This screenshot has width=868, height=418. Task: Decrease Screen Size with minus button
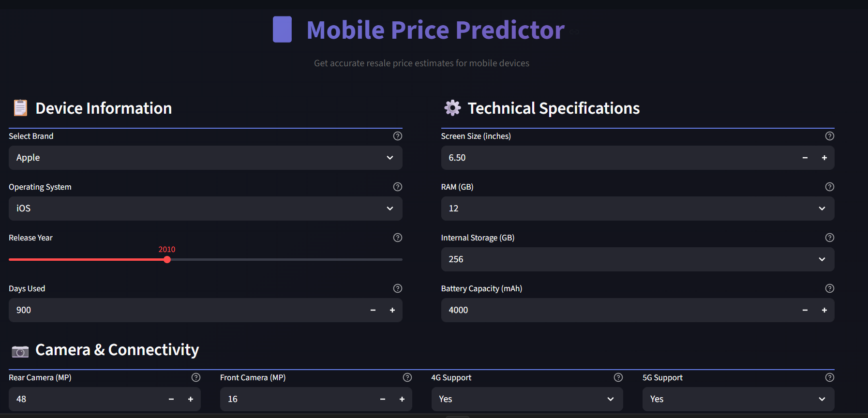pyautogui.click(x=805, y=158)
